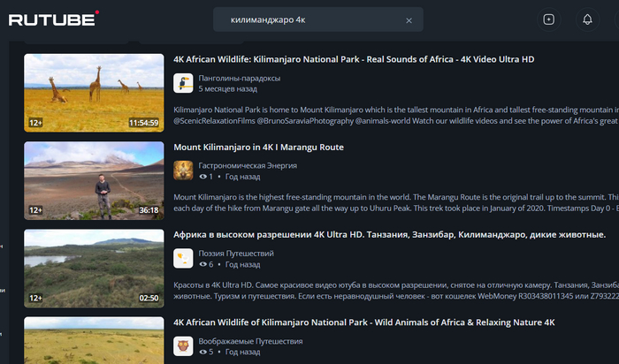Open channel name Поэзия Путешествий
This screenshot has height=364, width=619.
pyautogui.click(x=236, y=253)
